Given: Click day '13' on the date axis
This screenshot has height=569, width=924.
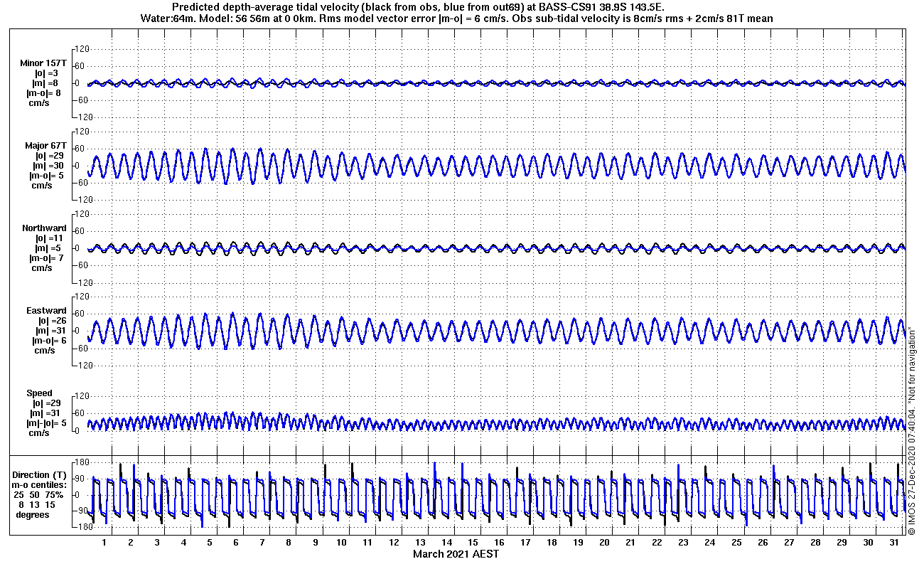Looking at the screenshot, I should (x=420, y=543).
